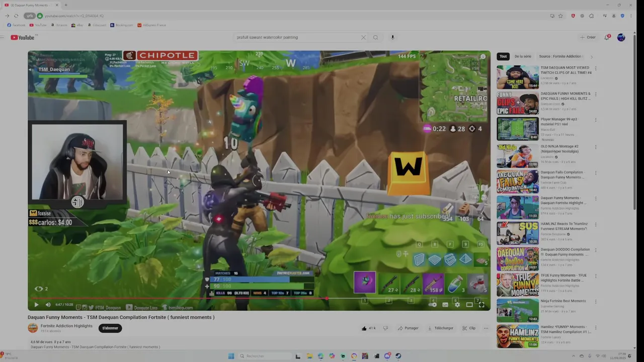
Task: Open Daequan DOODOO Compilation video title
Action: click(x=566, y=252)
